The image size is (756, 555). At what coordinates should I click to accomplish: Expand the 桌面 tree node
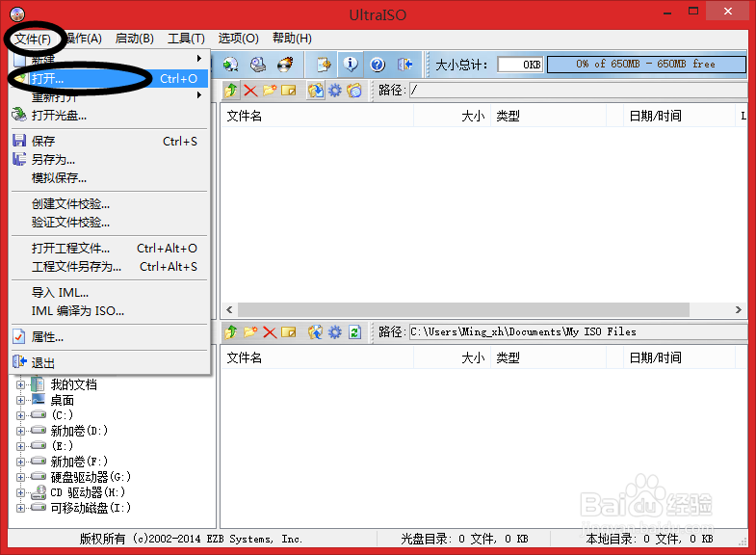[21, 400]
